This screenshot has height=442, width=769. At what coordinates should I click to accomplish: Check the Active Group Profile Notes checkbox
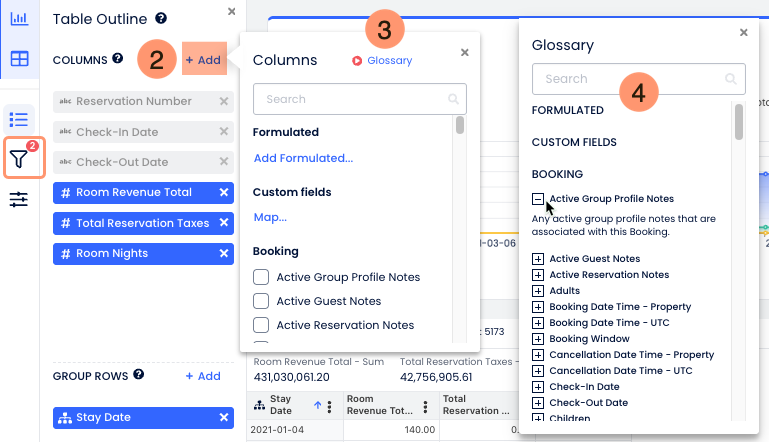pyautogui.click(x=261, y=277)
